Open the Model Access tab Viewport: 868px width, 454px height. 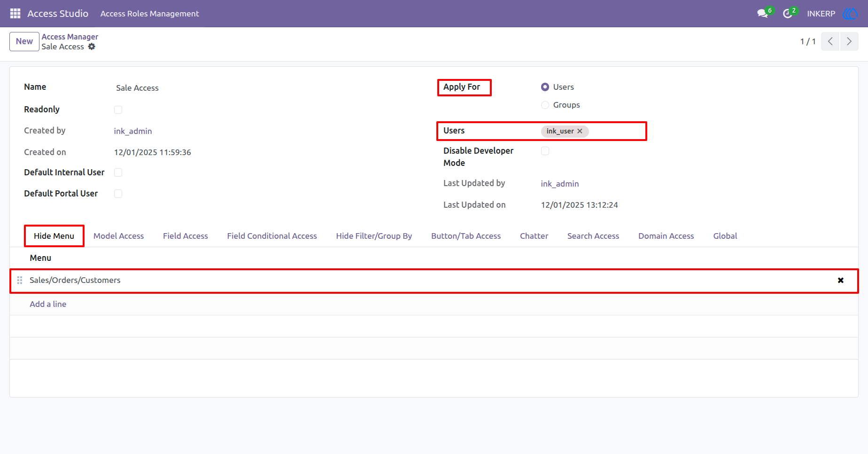point(118,236)
